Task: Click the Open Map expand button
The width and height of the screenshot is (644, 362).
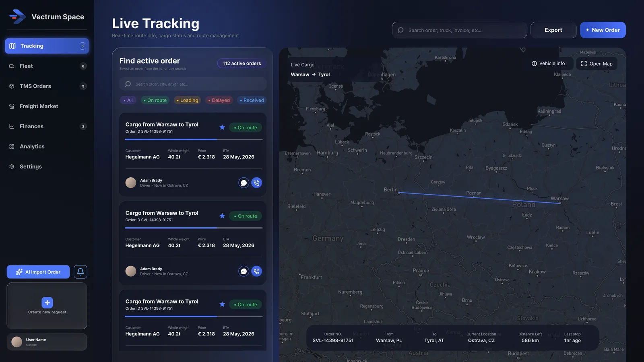Action: [x=597, y=64]
